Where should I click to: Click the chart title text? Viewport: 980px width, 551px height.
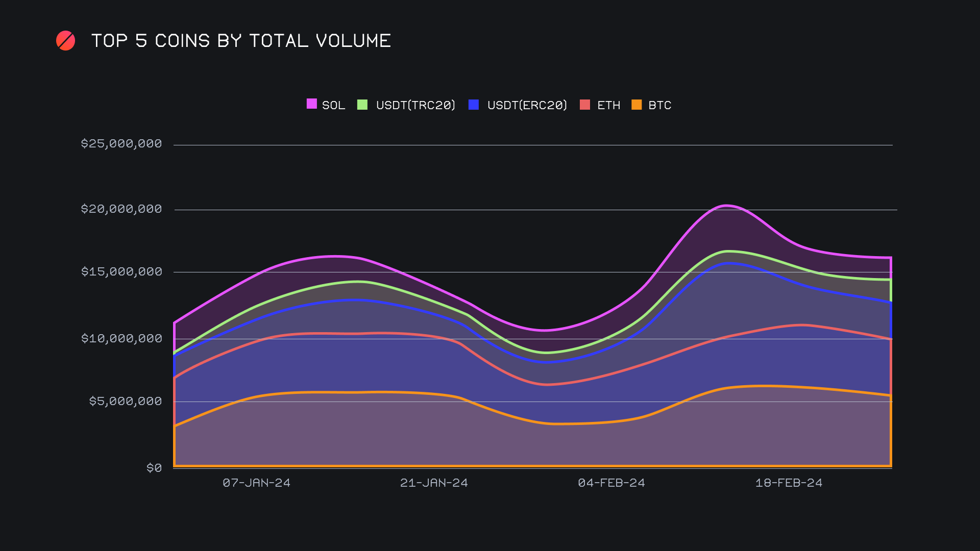[x=241, y=41]
